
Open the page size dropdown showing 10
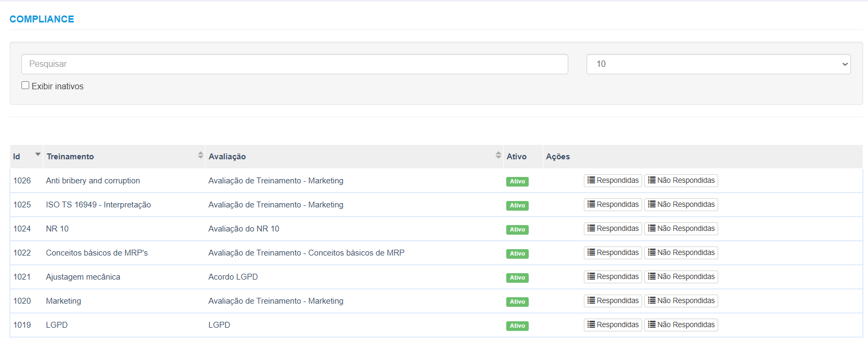pos(718,64)
